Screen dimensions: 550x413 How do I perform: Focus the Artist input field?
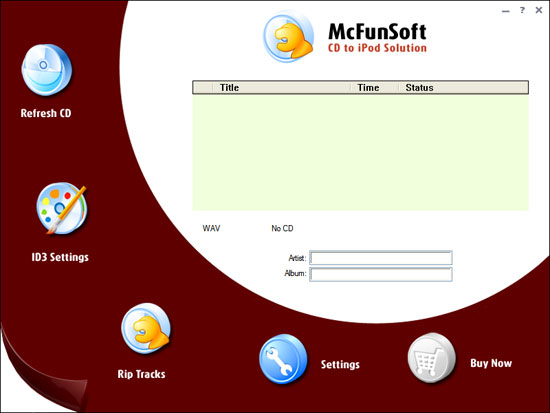381,258
